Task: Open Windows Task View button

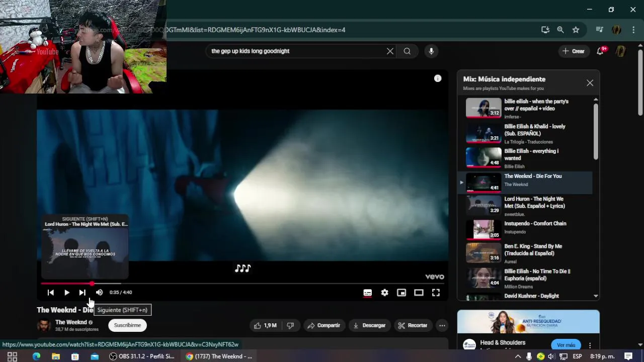Action: [13, 356]
